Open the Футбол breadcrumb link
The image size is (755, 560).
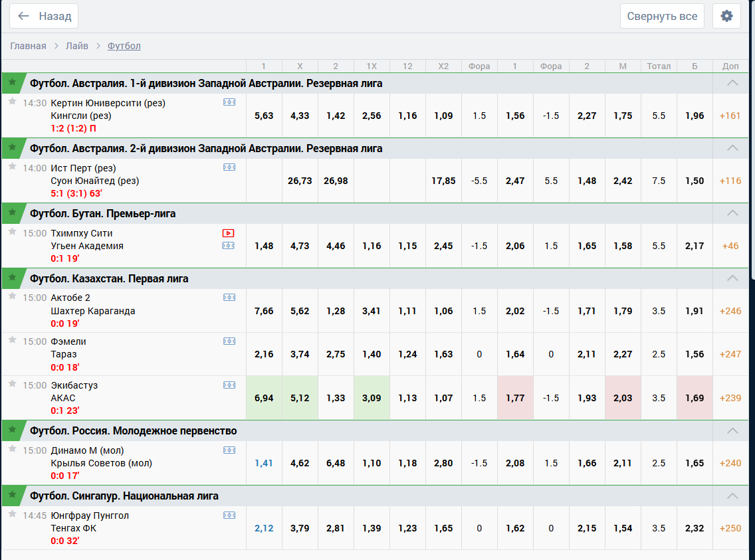point(124,46)
